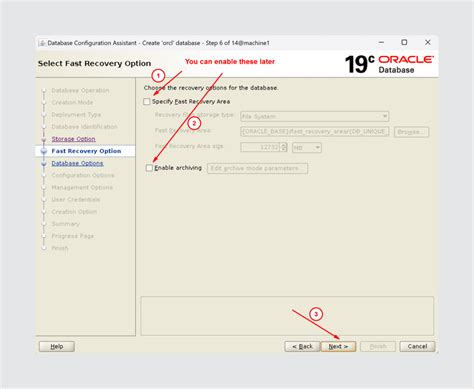474x389 pixels.
Task: Click the Java app icon in title bar
Action: point(42,43)
